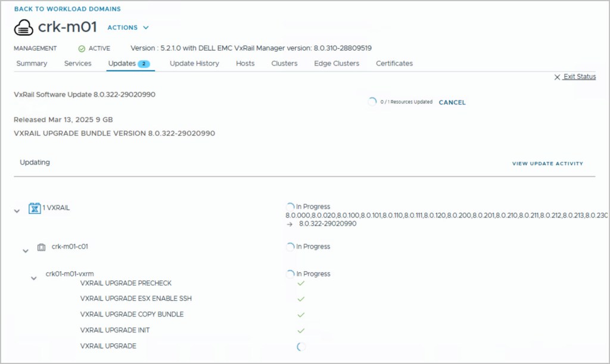Click In Progress text for crk01-m01-vxrm

click(x=313, y=274)
